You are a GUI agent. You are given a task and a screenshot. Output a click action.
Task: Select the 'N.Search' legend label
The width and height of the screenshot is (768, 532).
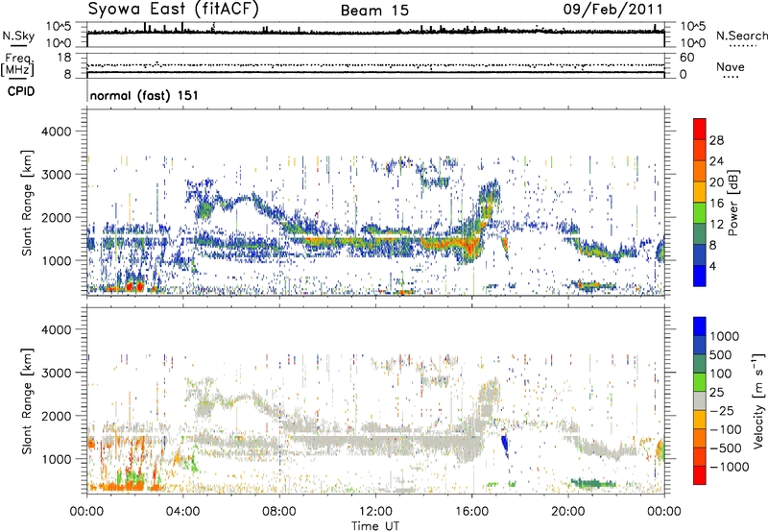click(742, 36)
